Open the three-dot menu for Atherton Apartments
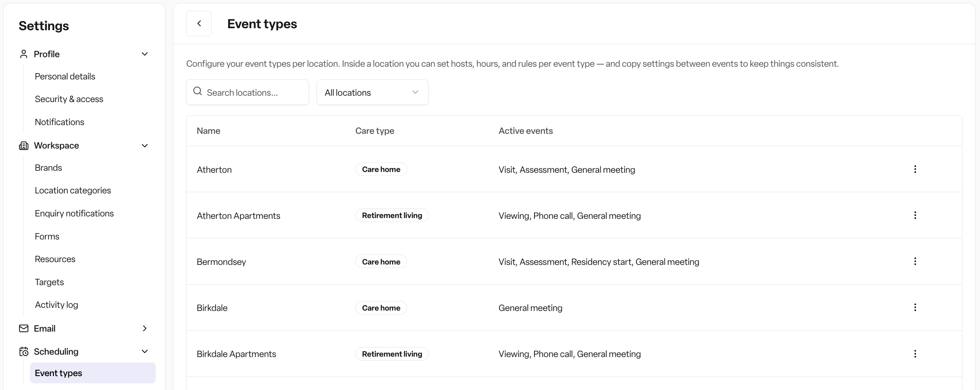980x390 pixels. pyautogui.click(x=915, y=215)
